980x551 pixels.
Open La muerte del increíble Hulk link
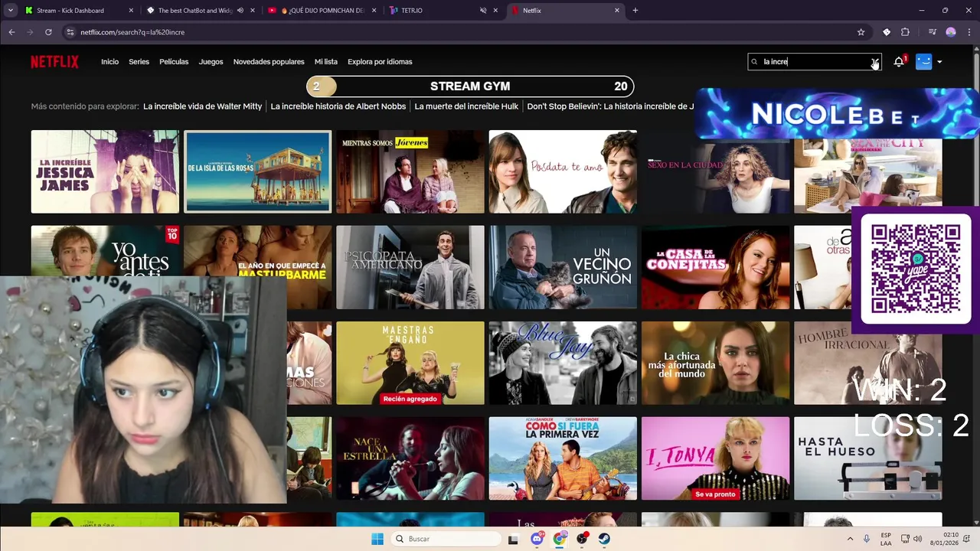[x=466, y=106]
